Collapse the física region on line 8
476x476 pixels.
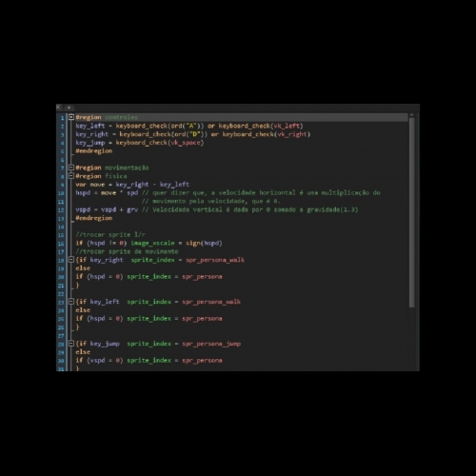[71, 176]
